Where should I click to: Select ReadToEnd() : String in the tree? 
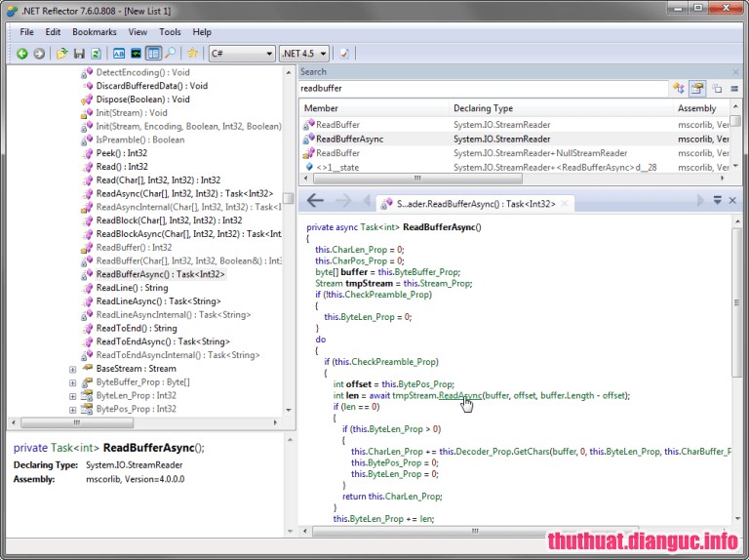pyautogui.click(x=137, y=328)
